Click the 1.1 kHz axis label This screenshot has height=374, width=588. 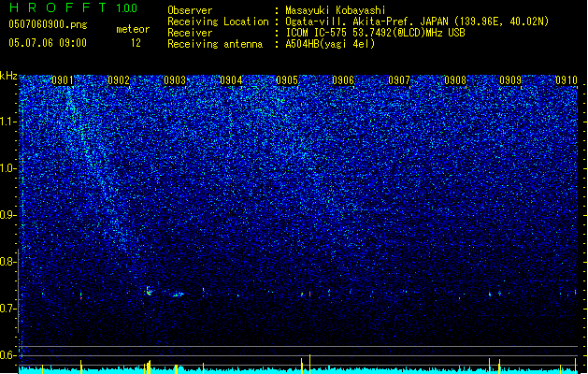click(8, 122)
